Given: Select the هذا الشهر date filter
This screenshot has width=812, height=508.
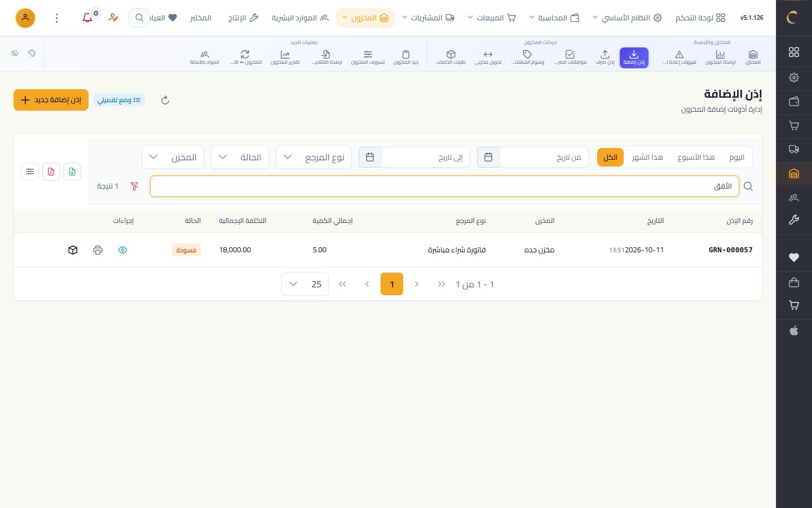Looking at the screenshot, I should [647, 157].
